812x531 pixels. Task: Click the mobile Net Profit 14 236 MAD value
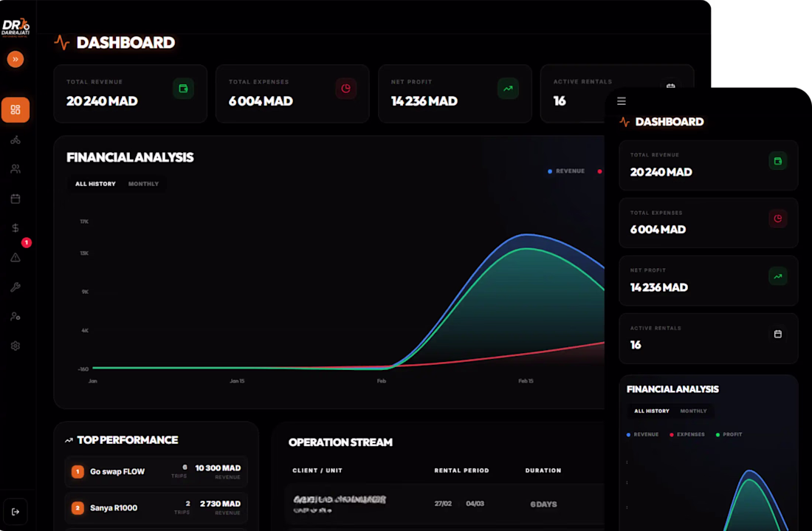click(659, 287)
